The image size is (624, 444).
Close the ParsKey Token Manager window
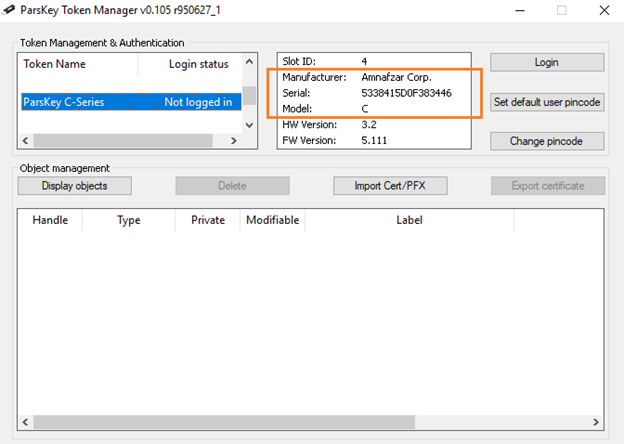point(604,10)
